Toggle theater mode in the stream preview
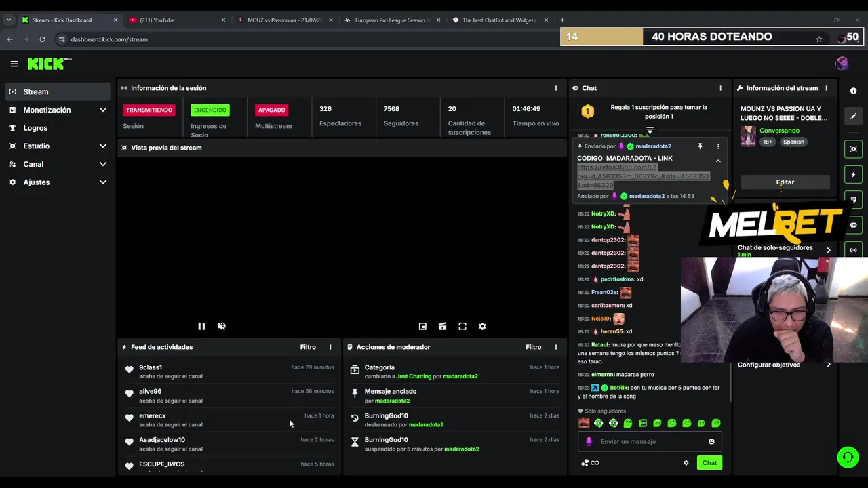This screenshot has width=868, height=488. [x=442, y=326]
